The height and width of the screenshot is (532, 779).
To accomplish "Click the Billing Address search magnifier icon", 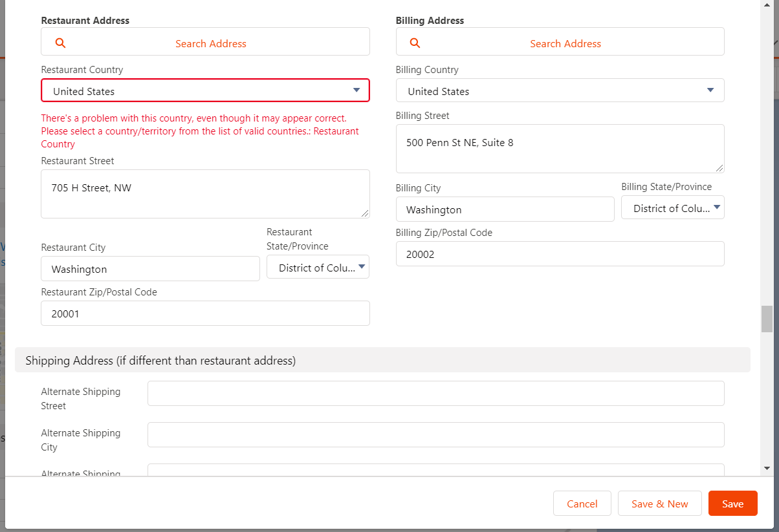I will click(415, 43).
